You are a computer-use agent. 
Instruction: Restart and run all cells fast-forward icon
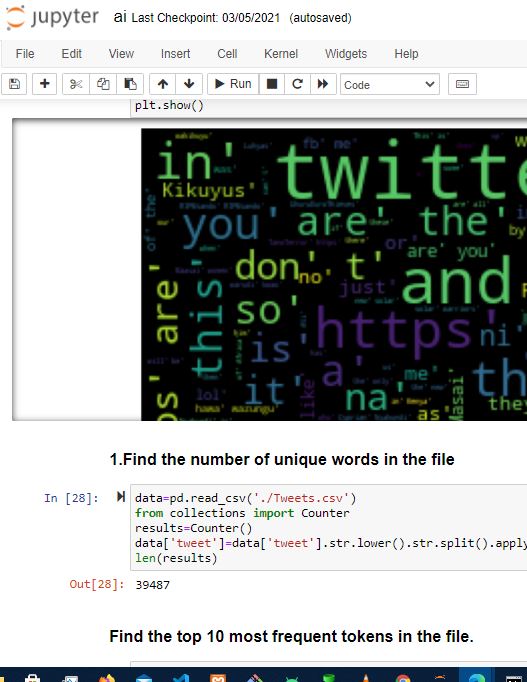pos(323,84)
